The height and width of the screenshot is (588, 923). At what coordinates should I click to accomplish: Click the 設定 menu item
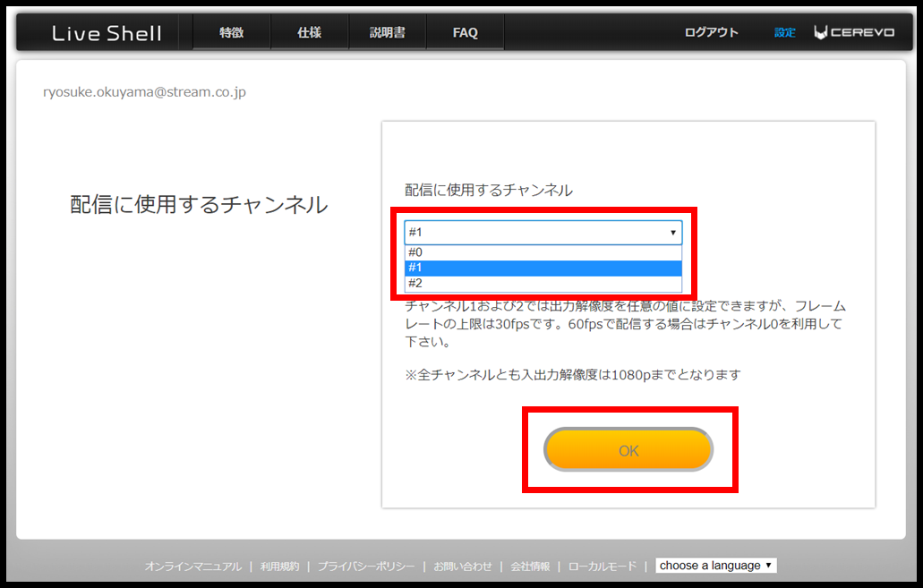tap(783, 31)
